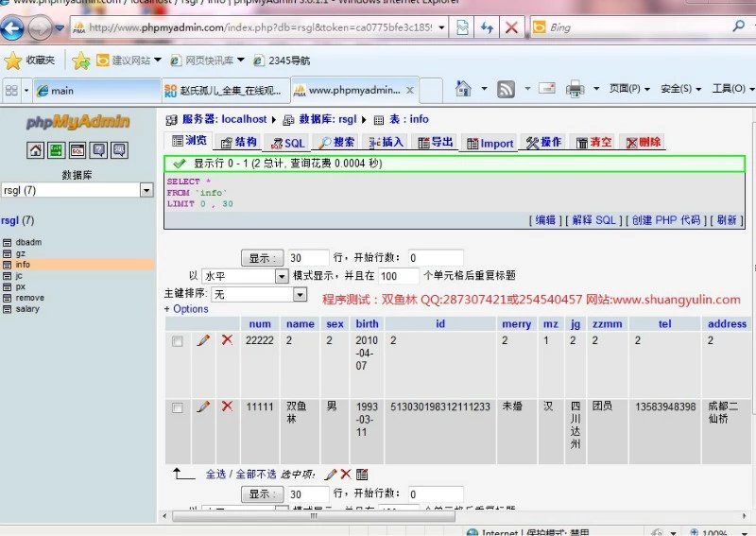Viewport: 756px width, 536px height.
Task: Open the address bar URL dropdown
Action: click(x=441, y=28)
